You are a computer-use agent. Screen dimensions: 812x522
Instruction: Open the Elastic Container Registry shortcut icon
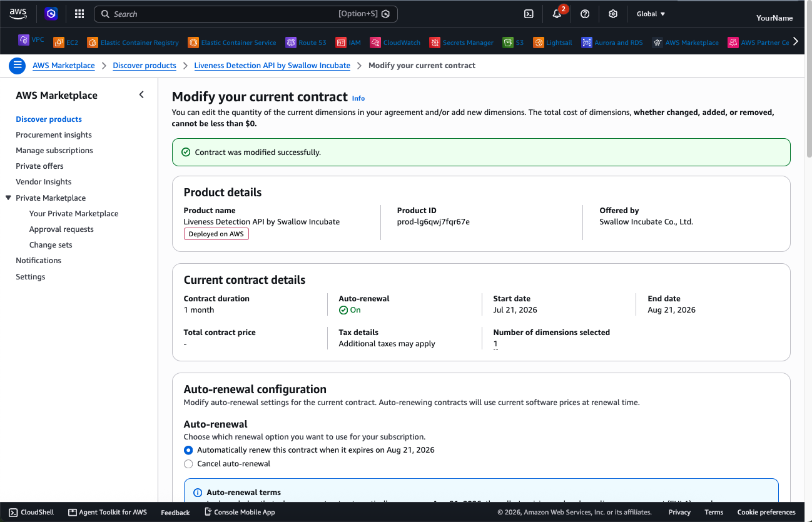tap(93, 43)
